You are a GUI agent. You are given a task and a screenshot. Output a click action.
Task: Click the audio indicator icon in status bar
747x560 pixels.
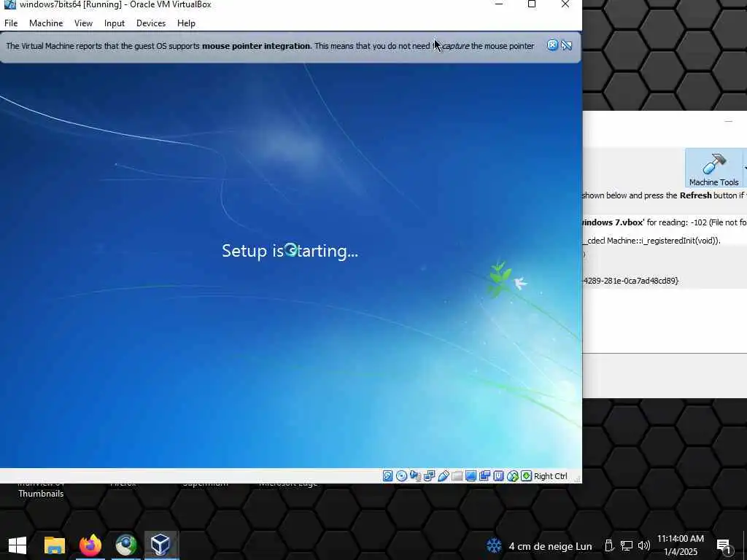[x=415, y=475]
